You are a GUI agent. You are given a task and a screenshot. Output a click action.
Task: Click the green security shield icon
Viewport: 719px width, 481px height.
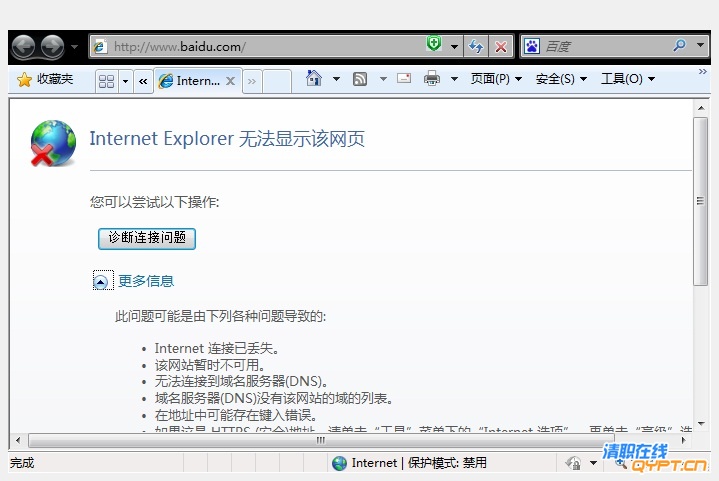pos(434,44)
